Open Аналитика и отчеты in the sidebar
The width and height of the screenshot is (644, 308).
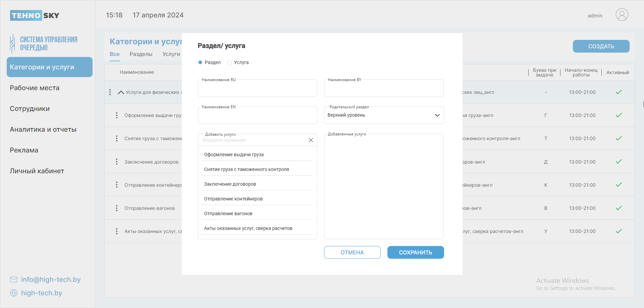pos(43,129)
